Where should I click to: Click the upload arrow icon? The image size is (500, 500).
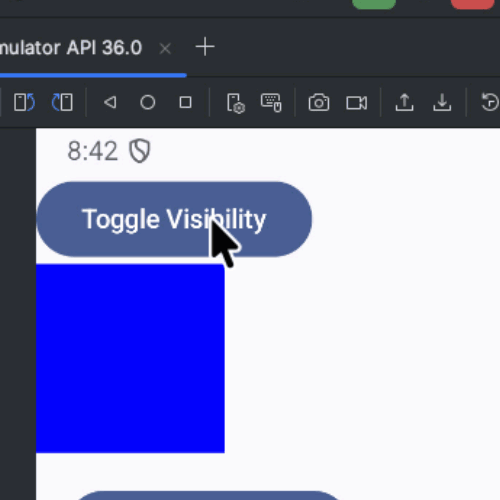click(404, 102)
